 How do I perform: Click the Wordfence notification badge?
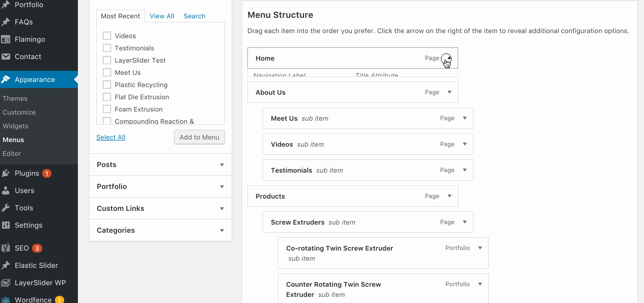pyautogui.click(x=60, y=299)
